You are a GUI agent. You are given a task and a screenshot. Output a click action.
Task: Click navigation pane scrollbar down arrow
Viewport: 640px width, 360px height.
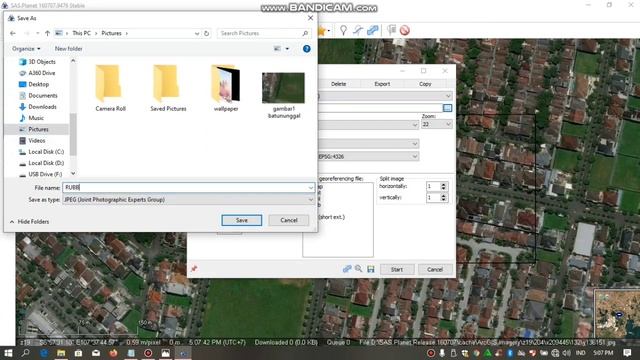pos(73,174)
